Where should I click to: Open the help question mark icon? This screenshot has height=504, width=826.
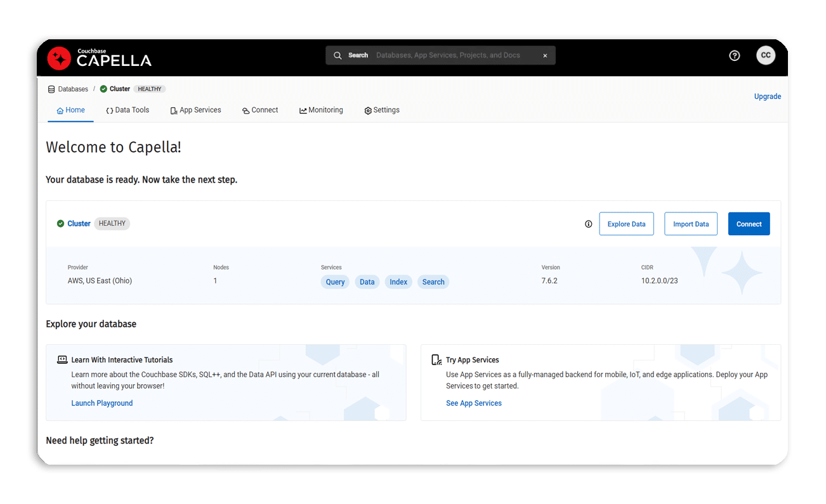coord(735,56)
